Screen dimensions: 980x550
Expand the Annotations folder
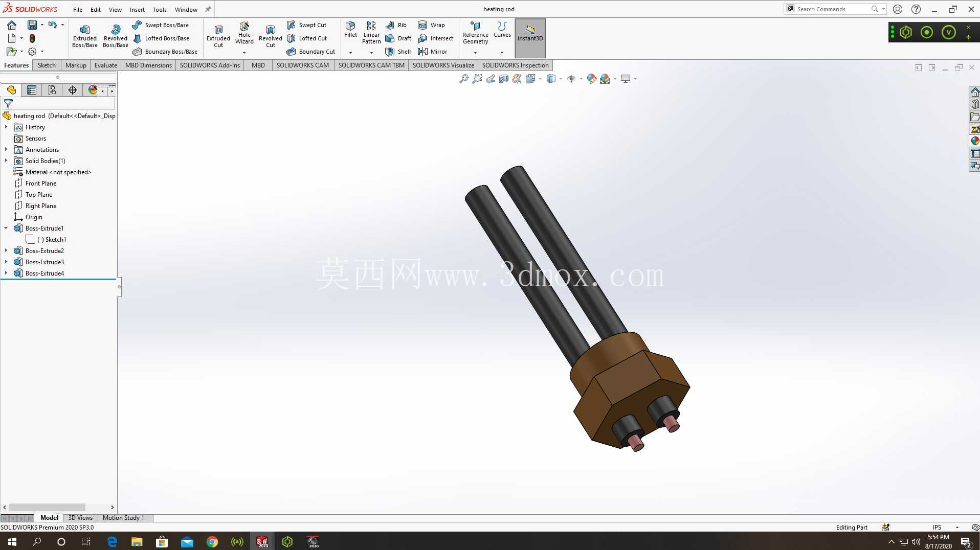pyautogui.click(x=6, y=150)
